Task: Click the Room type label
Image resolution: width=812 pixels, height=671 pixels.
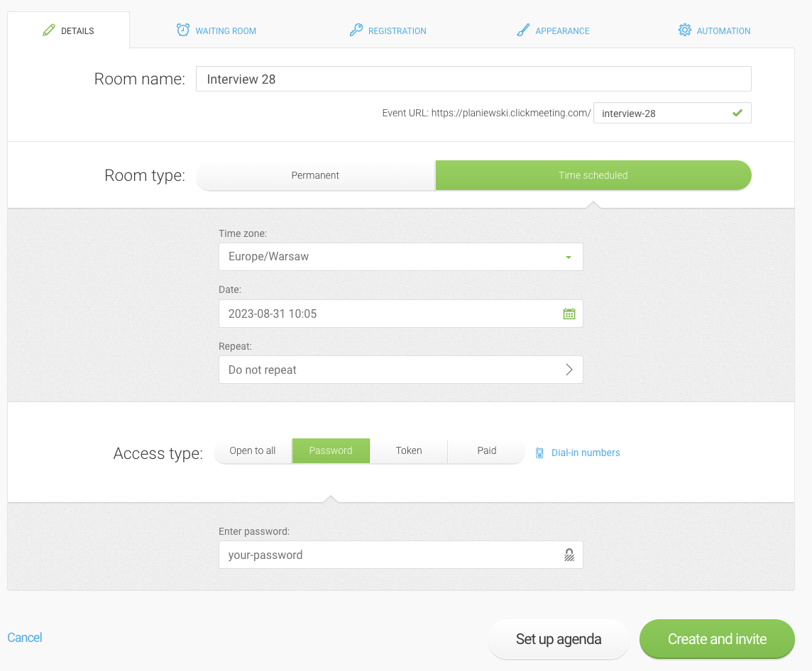Action: (x=145, y=175)
